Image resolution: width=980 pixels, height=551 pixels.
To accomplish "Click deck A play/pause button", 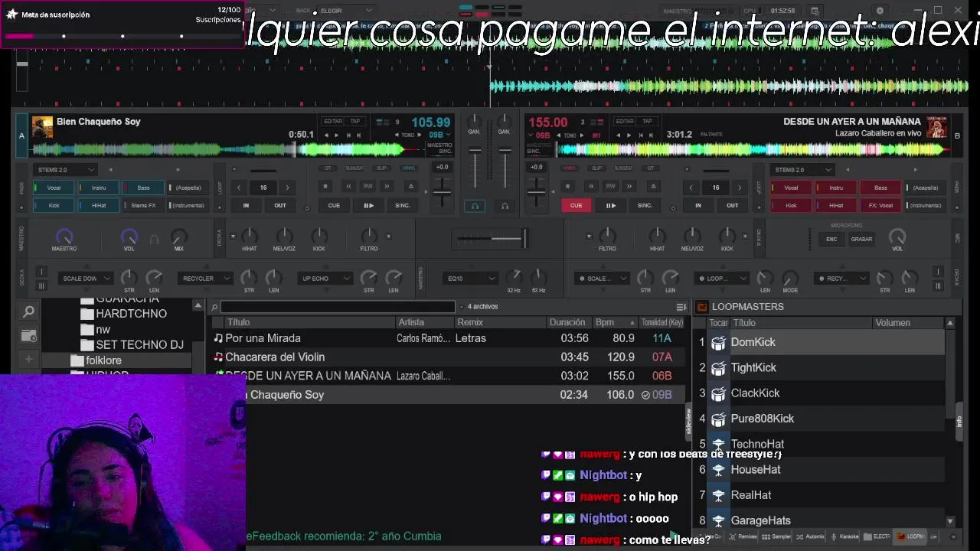I will coord(368,206).
